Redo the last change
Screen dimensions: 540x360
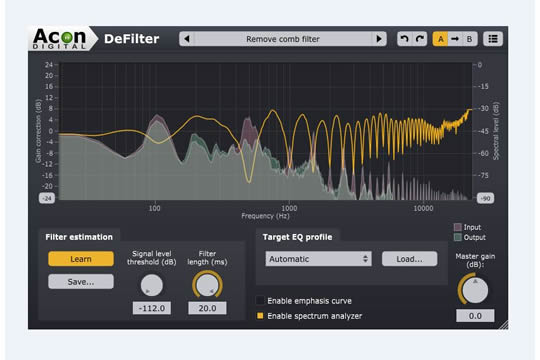419,39
